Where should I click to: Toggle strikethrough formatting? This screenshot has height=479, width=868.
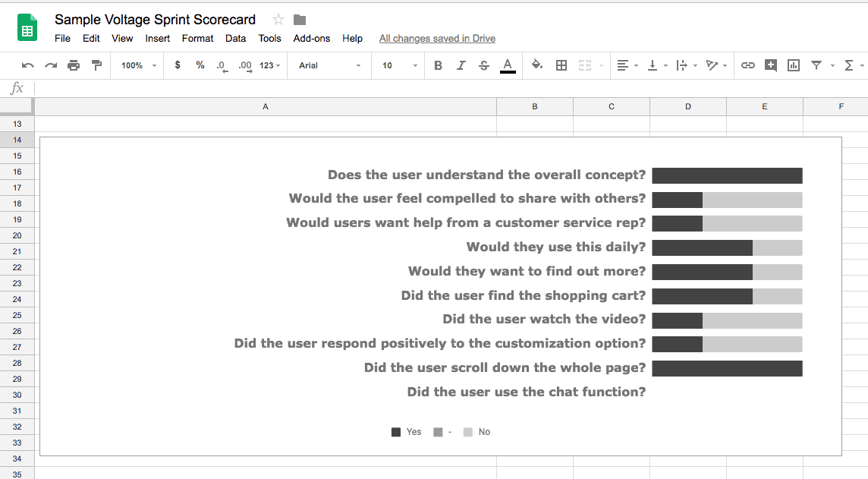tap(484, 65)
